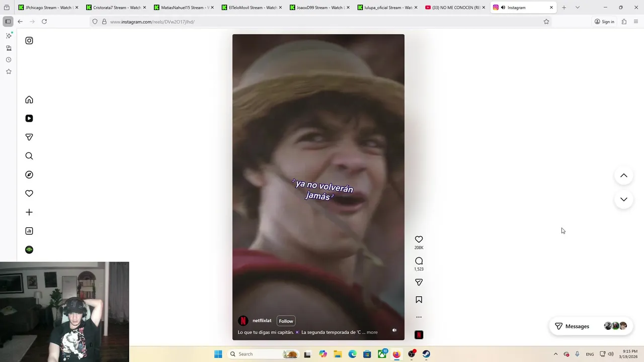The height and width of the screenshot is (362, 644).
Task: Click the 1,523 comments count
Action: 419,269
